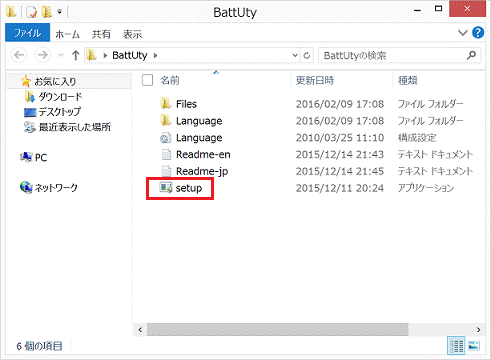Select the Language configuration settings file icon

166,137
